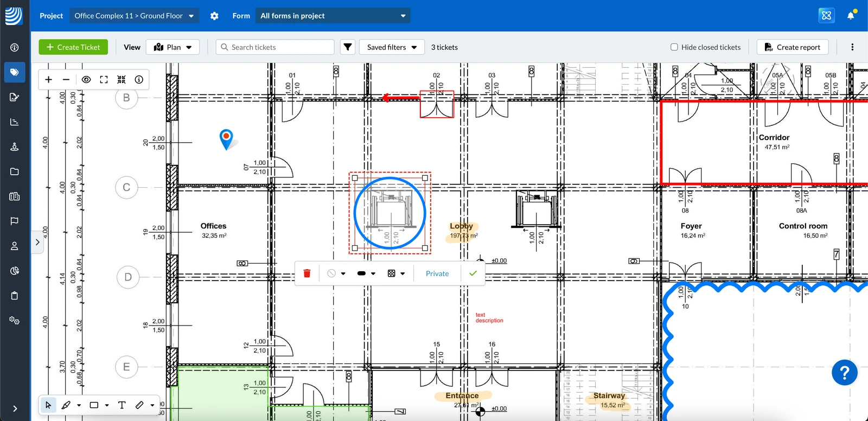The width and height of the screenshot is (868, 421).
Task: Toggle the Private markup setting
Action: tap(437, 273)
